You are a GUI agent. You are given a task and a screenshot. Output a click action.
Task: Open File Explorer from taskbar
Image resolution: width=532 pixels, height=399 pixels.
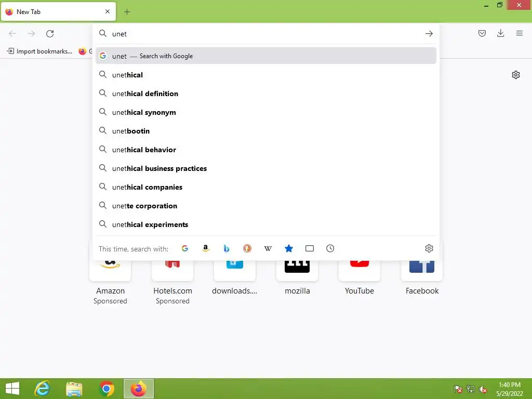tap(74, 389)
